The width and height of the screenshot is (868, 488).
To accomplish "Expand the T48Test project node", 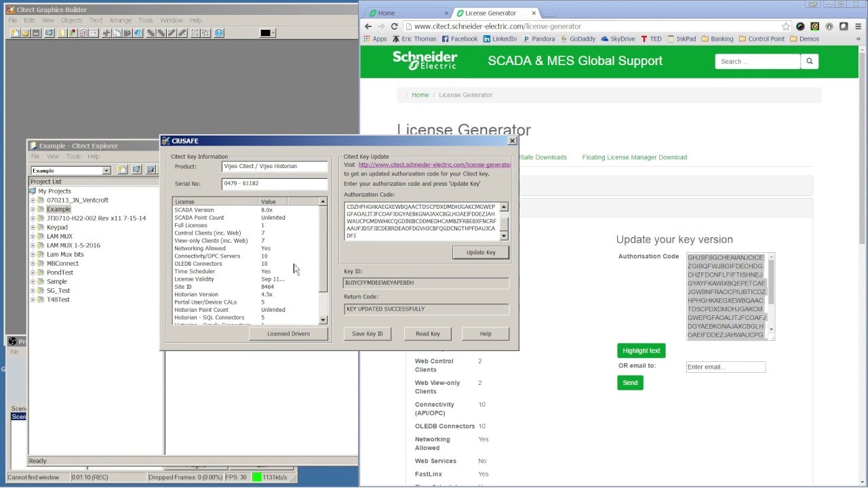I will coord(33,300).
